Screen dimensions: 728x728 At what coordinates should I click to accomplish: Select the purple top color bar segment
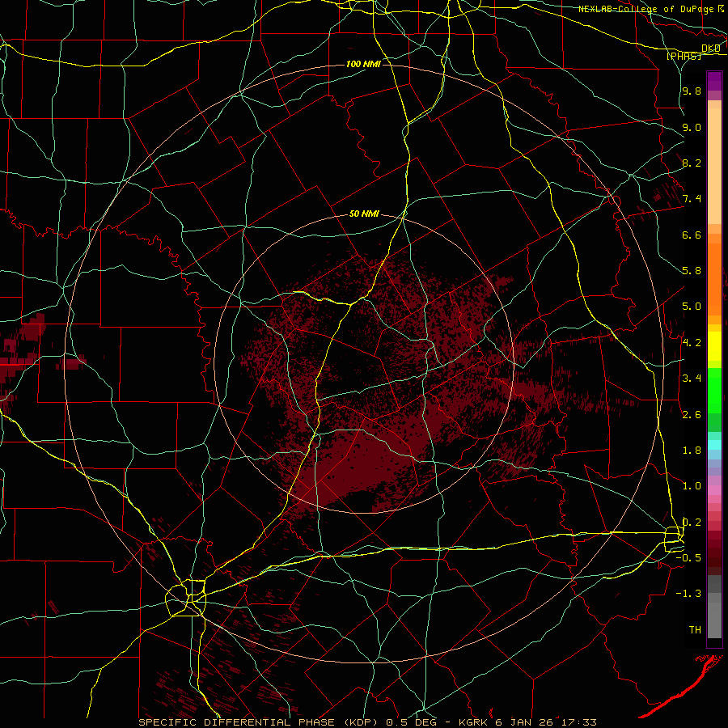[714, 81]
